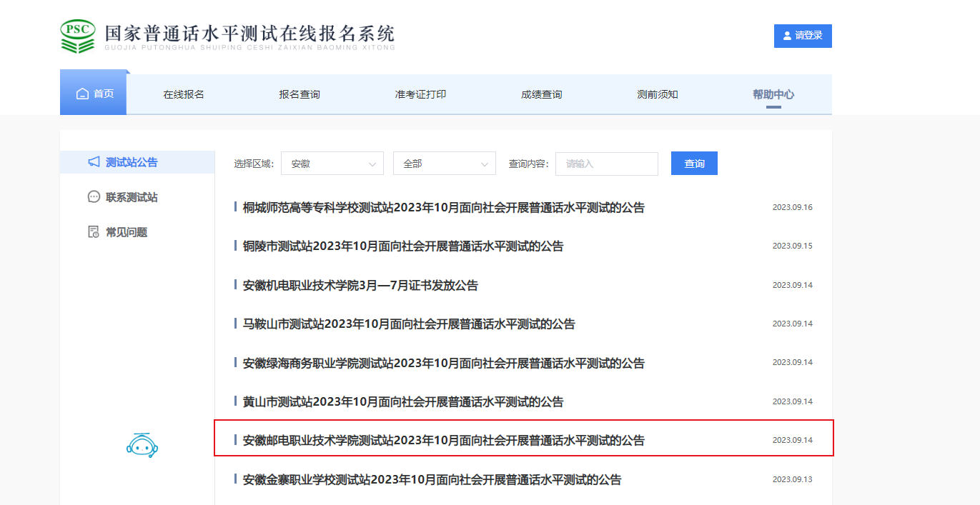Open the 帮助中心 menu item
The width and height of the screenshot is (980, 505).
[773, 94]
